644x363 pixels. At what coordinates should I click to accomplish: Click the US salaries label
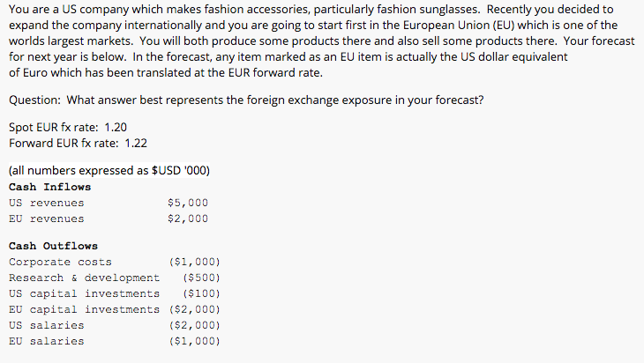pos(47,326)
